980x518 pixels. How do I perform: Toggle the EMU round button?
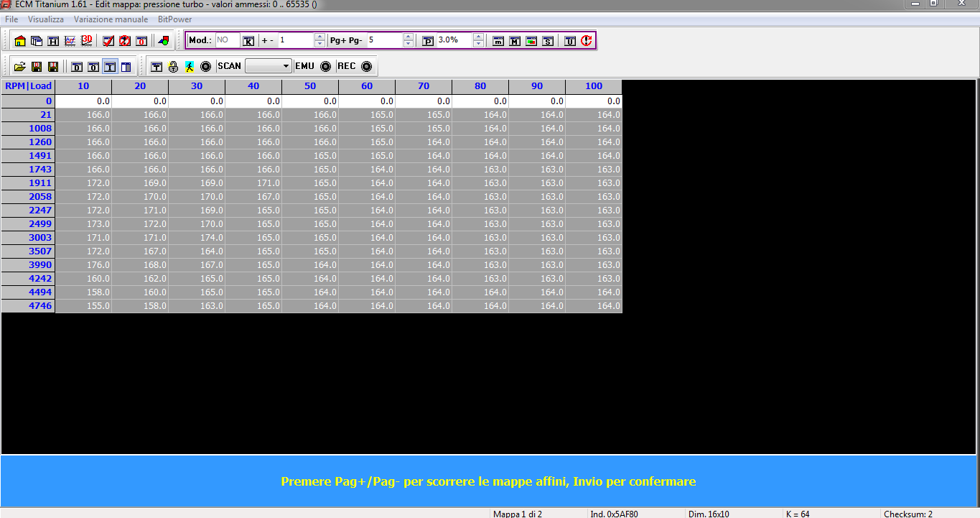click(325, 67)
